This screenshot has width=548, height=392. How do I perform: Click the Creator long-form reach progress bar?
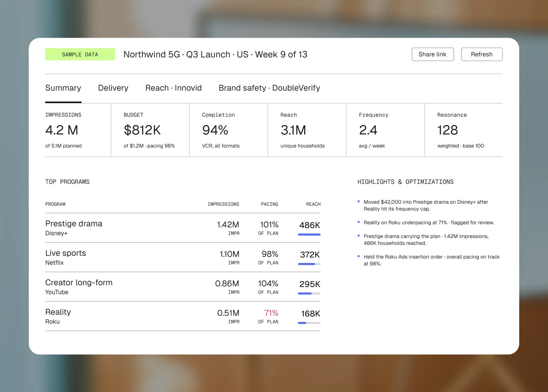(x=309, y=294)
